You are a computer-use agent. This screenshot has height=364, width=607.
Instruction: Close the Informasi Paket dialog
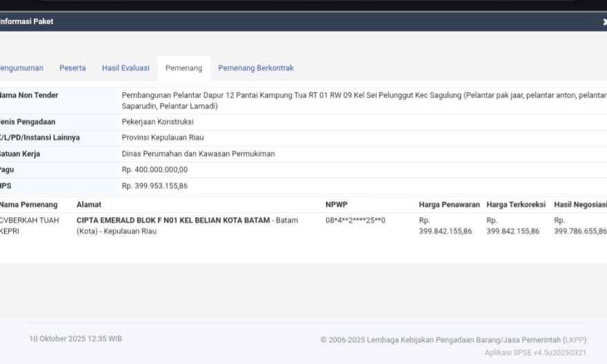pyautogui.click(x=604, y=22)
